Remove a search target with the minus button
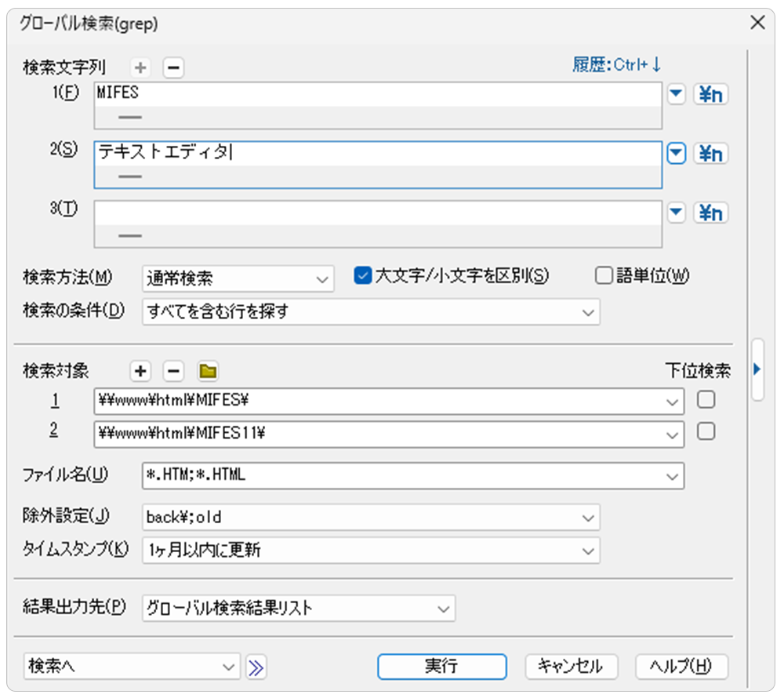Screen dimensions: 784x698 173,371
